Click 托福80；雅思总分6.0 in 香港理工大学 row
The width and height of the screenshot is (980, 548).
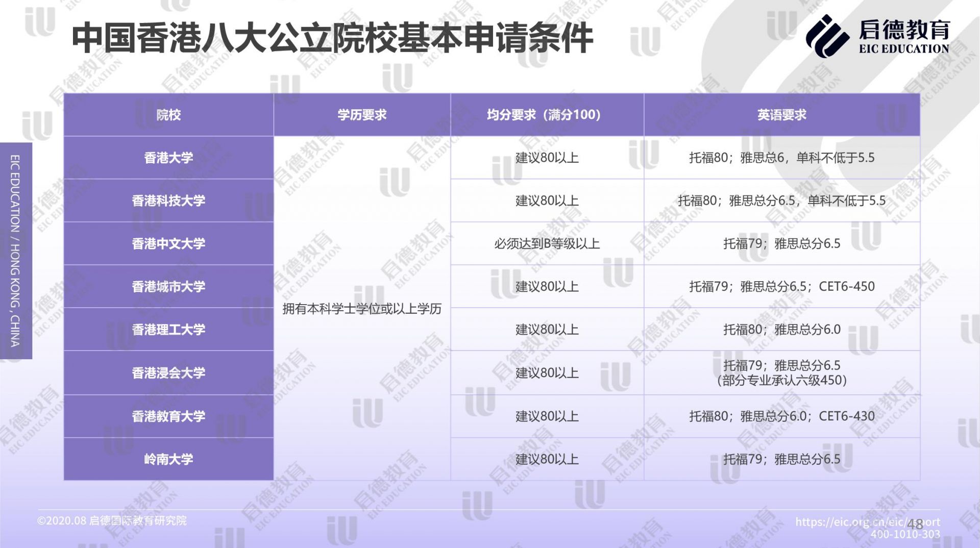[x=782, y=329]
